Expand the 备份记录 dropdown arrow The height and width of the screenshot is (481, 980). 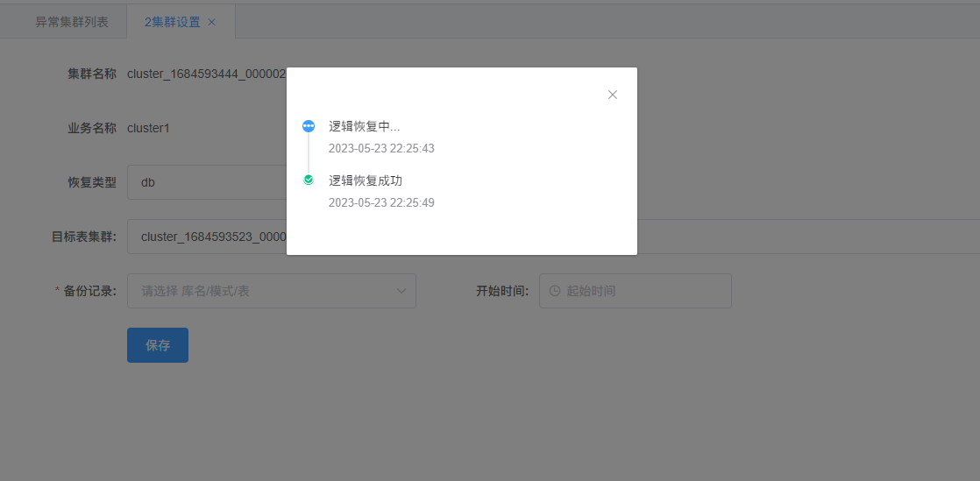click(401, 291)
